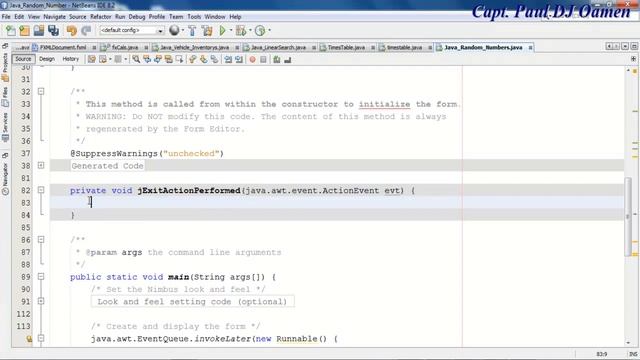This screenshot has height=360, width=640.
Task: Click the Debug Project icon
Action: [240, 31]
